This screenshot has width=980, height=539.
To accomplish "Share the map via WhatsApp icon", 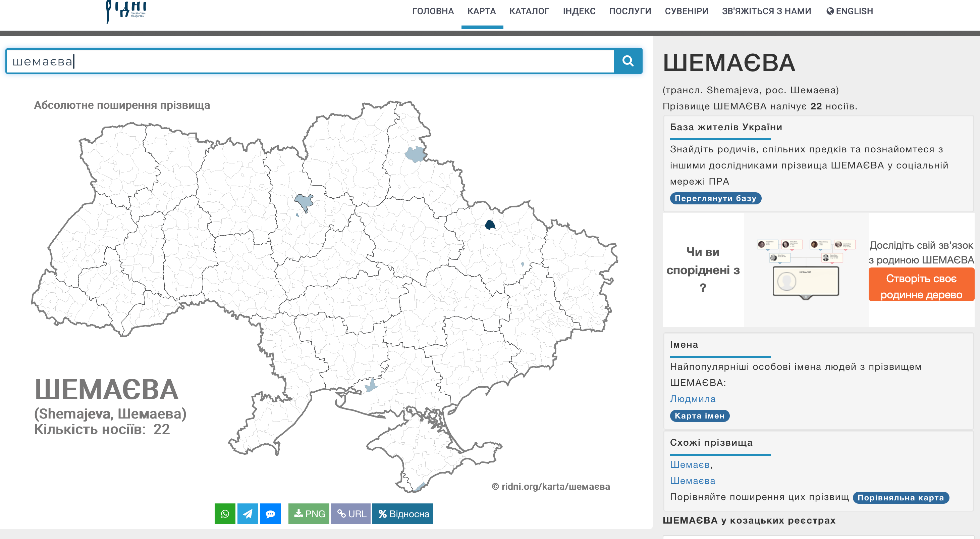I will [x=225, y=513].
